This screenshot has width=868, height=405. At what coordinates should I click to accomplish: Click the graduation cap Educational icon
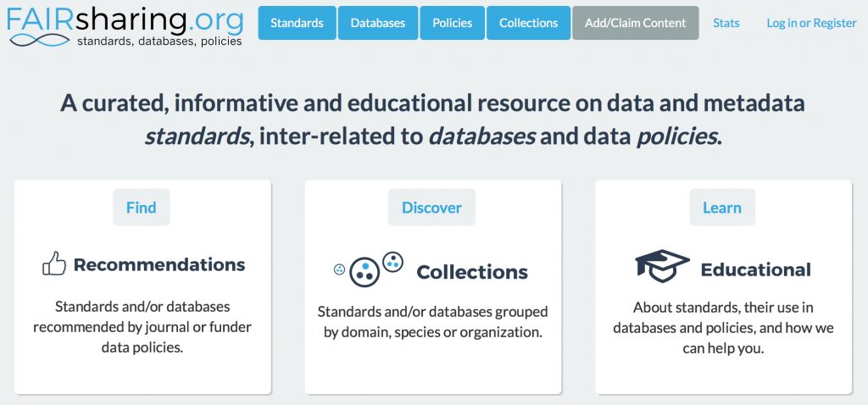(x=662, y=266)
